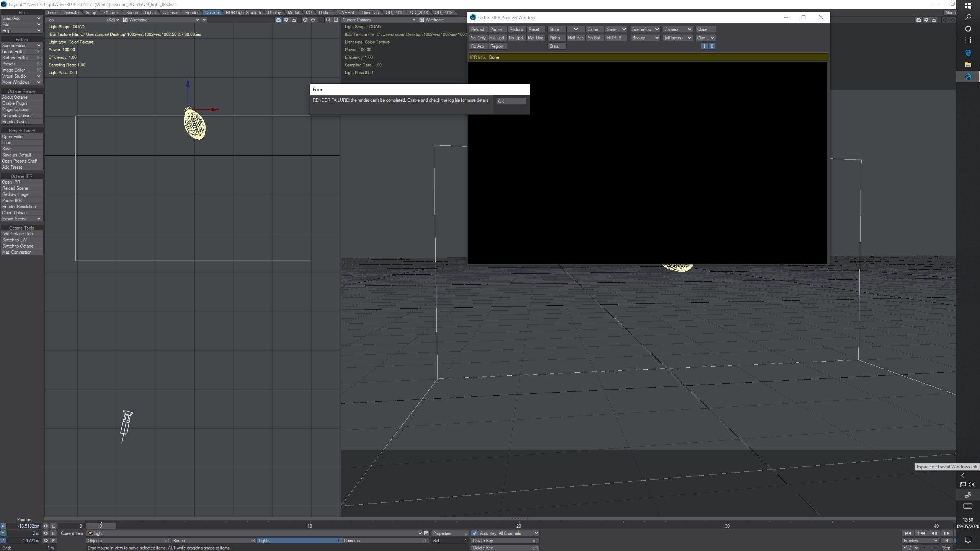Open the item list icon beside Light

pos(426,533)
